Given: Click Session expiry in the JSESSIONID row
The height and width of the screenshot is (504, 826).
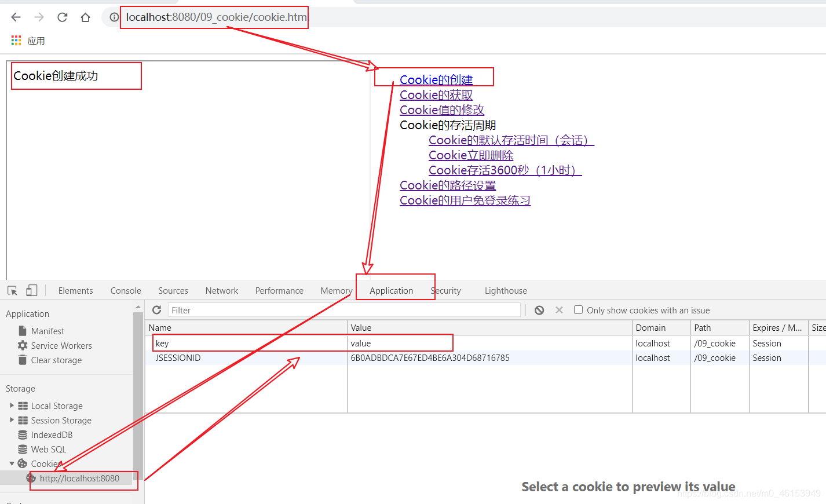Looking at the screenshot, I should [767, 357].
